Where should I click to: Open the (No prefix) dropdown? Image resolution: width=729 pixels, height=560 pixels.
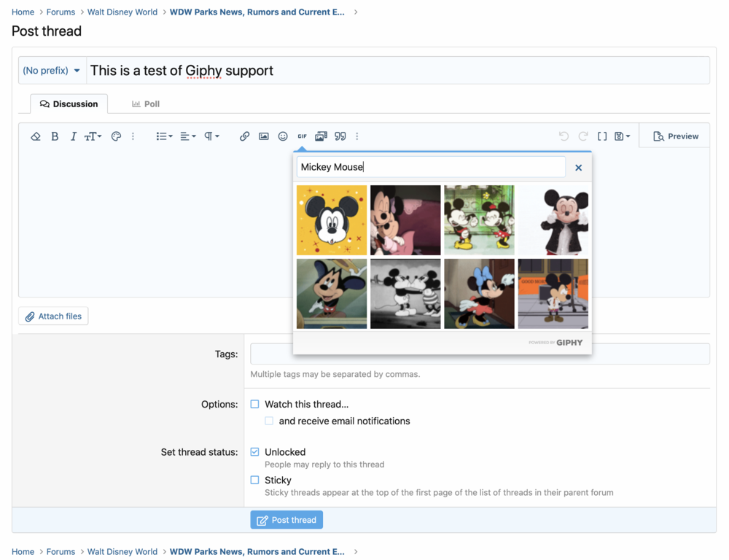point(52,71)
